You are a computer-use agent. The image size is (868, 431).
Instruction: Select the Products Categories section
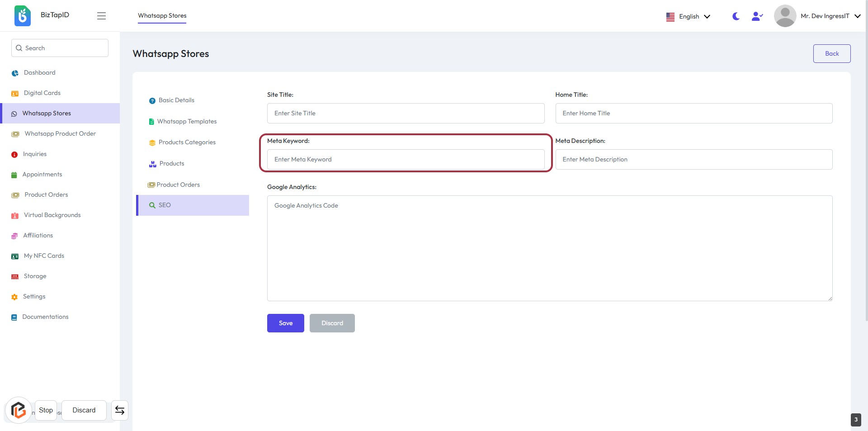[x=187, y=142]
